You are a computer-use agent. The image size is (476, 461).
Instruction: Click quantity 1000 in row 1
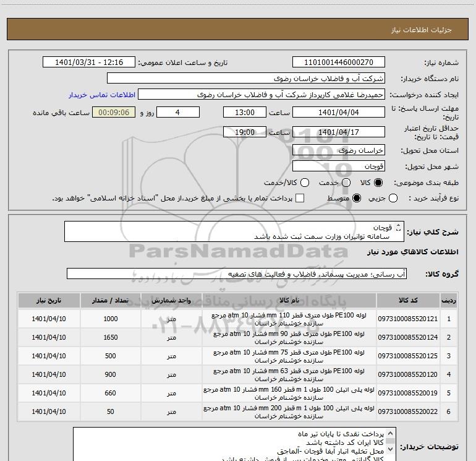pyautogui.click(x=111, y=319)
